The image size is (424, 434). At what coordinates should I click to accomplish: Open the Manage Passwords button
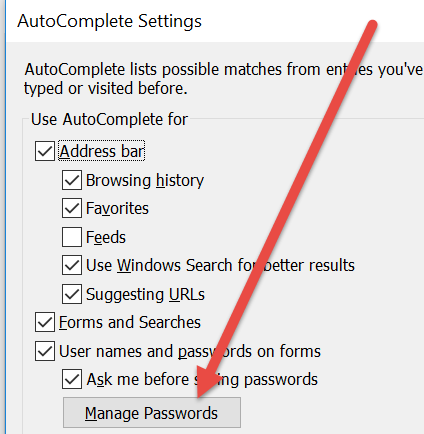[x=152, y=413]
